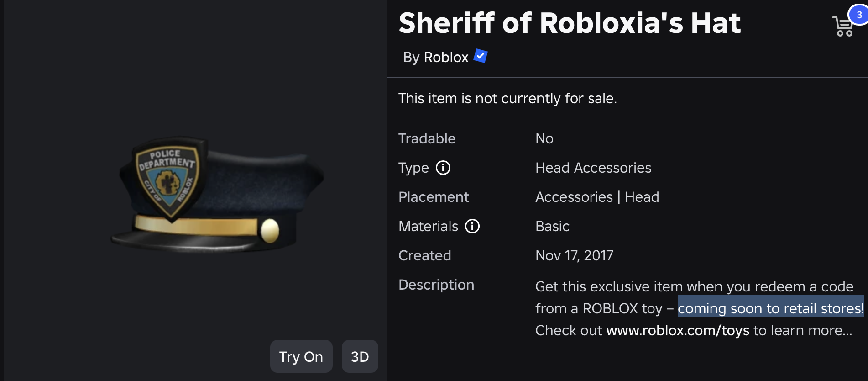Open the Roblox creator profile link

446,57
